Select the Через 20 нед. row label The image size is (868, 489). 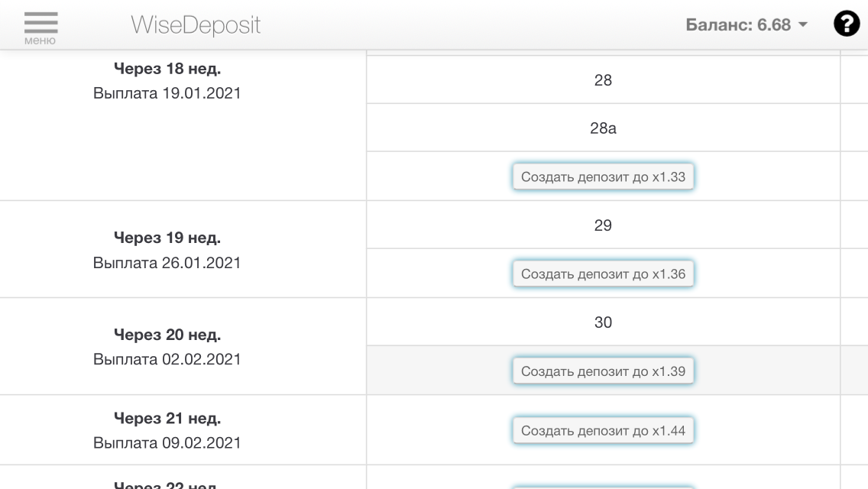point(167,335)
